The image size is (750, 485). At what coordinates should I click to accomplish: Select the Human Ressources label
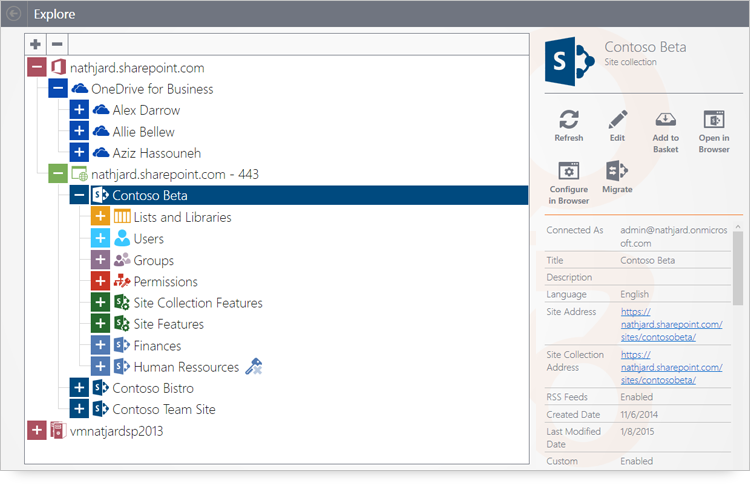[186, 367]
